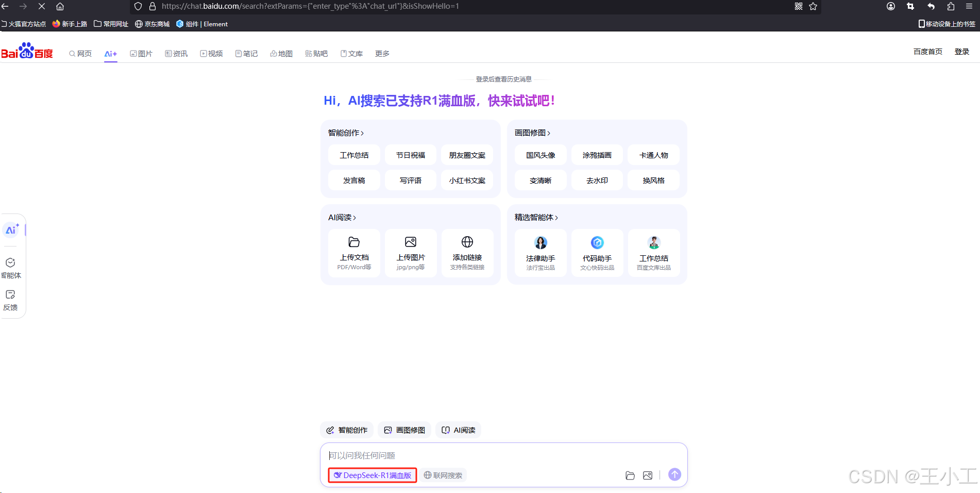This screenshot has width=980, height=493.
Task: Switch to the 资讯 tab
Action: 176,54
